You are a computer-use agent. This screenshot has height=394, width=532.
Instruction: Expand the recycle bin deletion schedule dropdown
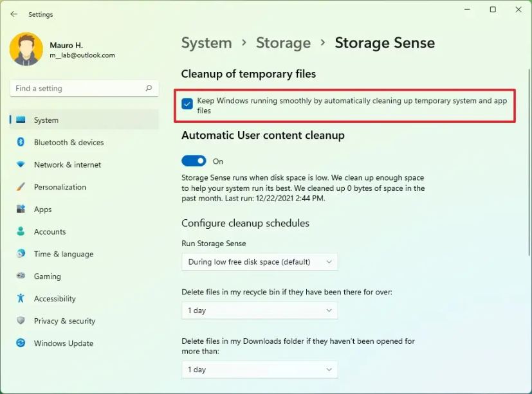pyautogui.click(x=259, y=310)
